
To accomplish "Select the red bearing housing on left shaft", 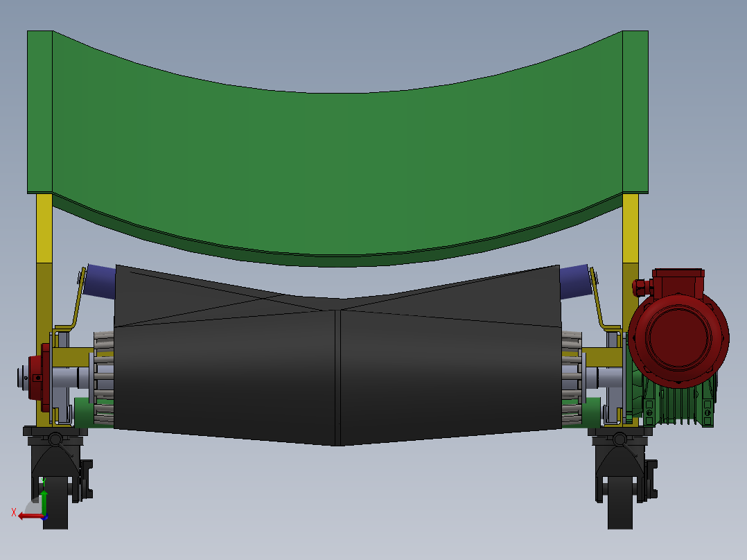I will [38, 377].
